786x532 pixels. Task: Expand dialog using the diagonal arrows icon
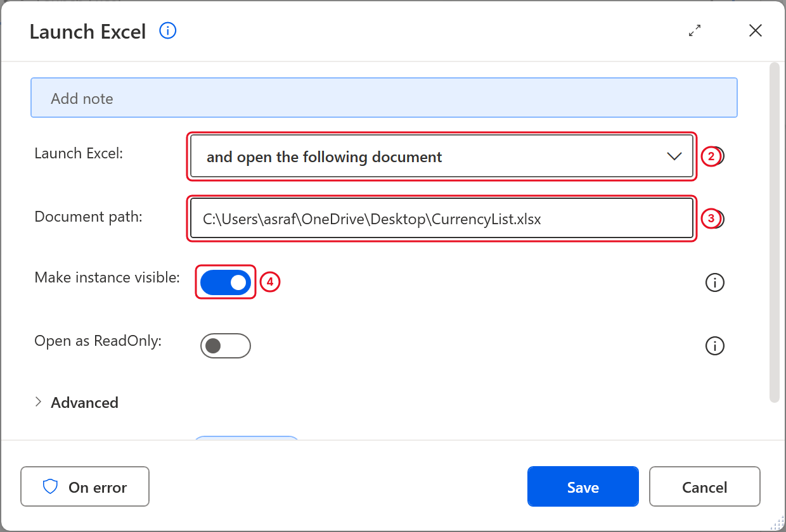click(x=695, y=30)
